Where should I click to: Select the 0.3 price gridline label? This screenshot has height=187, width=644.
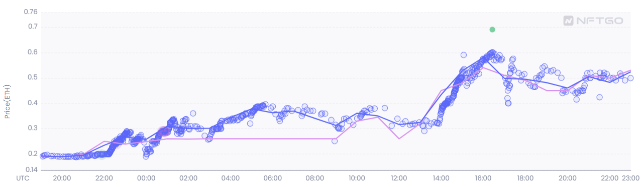pyautogui.click(x=33, y=128)
